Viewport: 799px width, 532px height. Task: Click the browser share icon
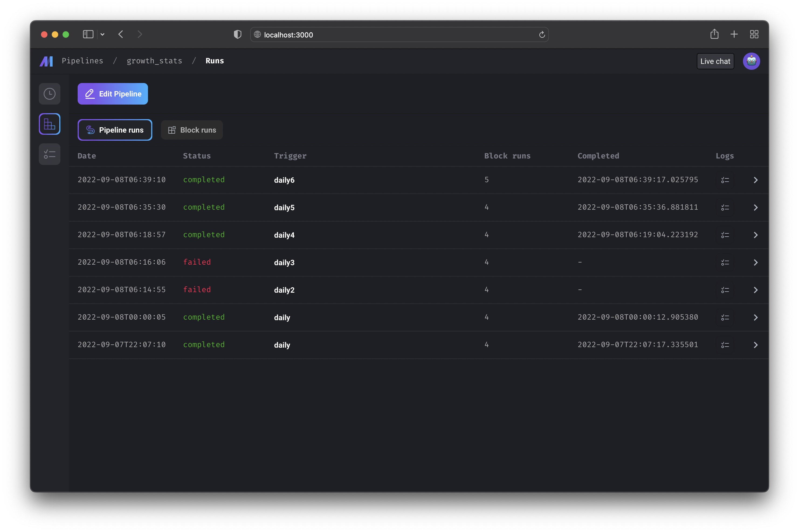714,34
